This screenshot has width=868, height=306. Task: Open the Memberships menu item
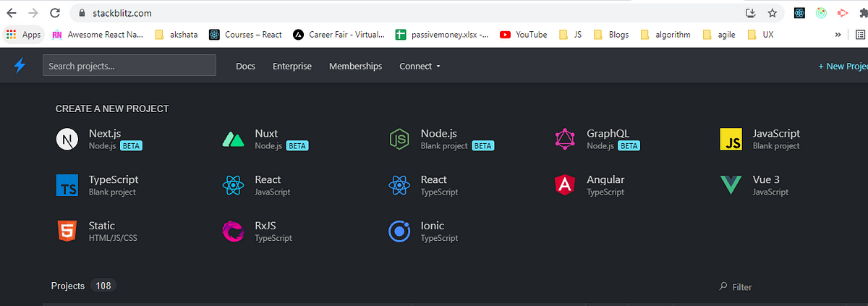(x=355, y=66)
